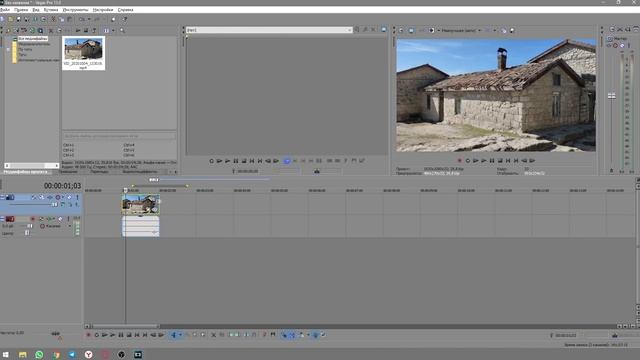Minimize the video track header
The image size is (640, 360).
click(2, 197)
